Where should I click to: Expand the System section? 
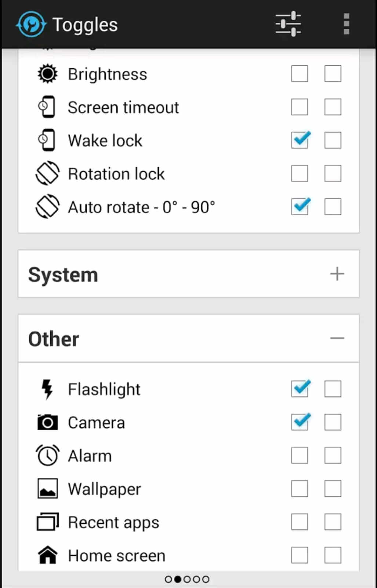[x=337, y=273]
